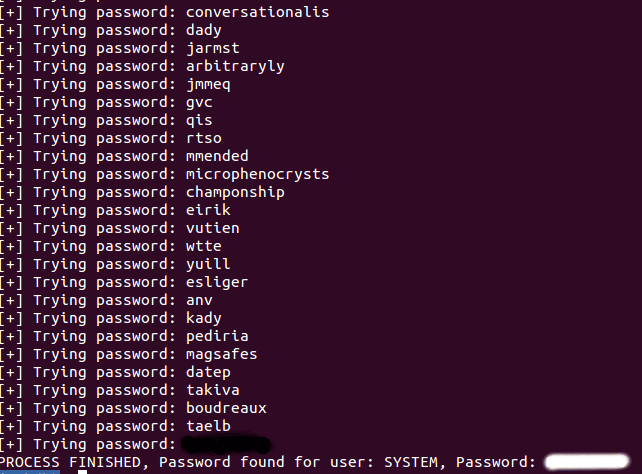Click the "esliger" password attempt
Image resolution: width=642 pixels, height=474 pixels.
(x=217, y=282)
